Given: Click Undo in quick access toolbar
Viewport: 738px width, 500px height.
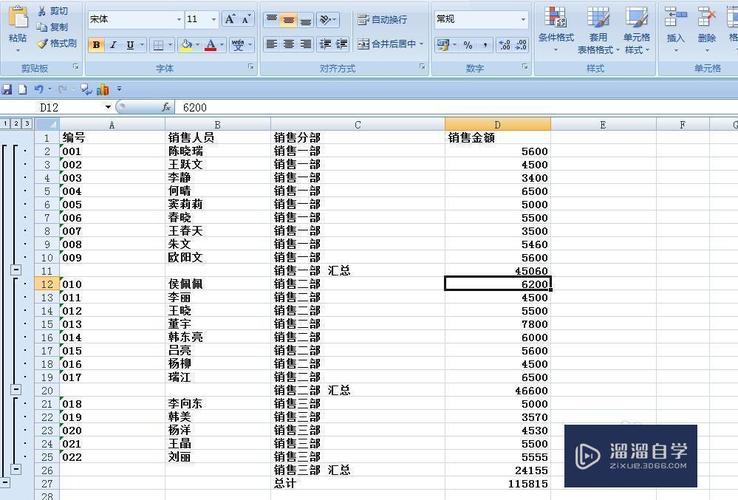Looking at the screenshot, I should pyautogui.click(x=39, y=89).
